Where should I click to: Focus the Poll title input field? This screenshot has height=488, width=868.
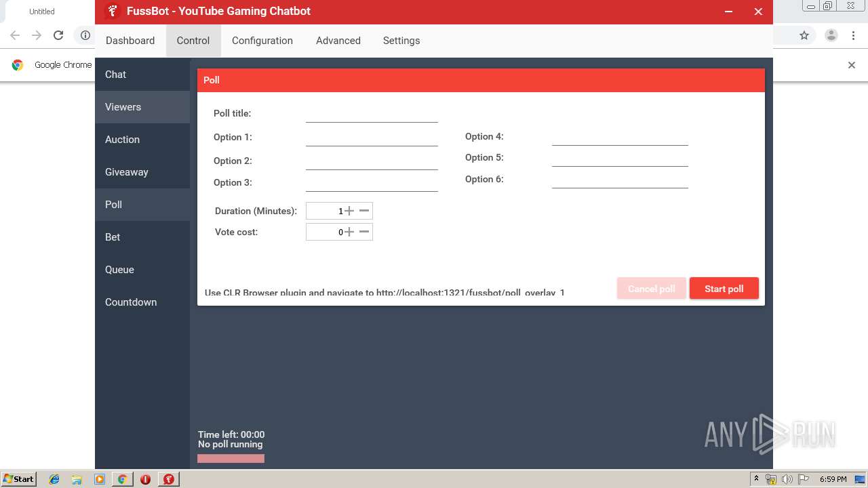(x=372, y=114)
